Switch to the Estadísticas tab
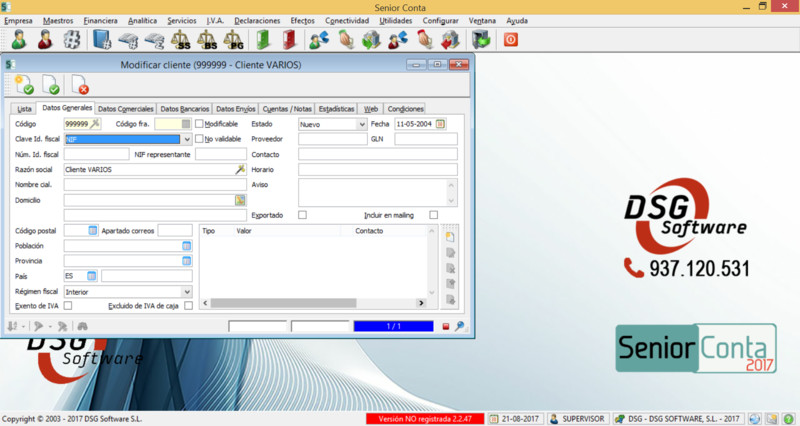The width and height of the screenshot is (800, 426). pos(336,109)
